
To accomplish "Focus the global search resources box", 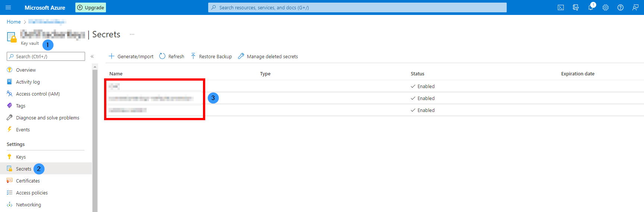I will [x=357, y=7].
